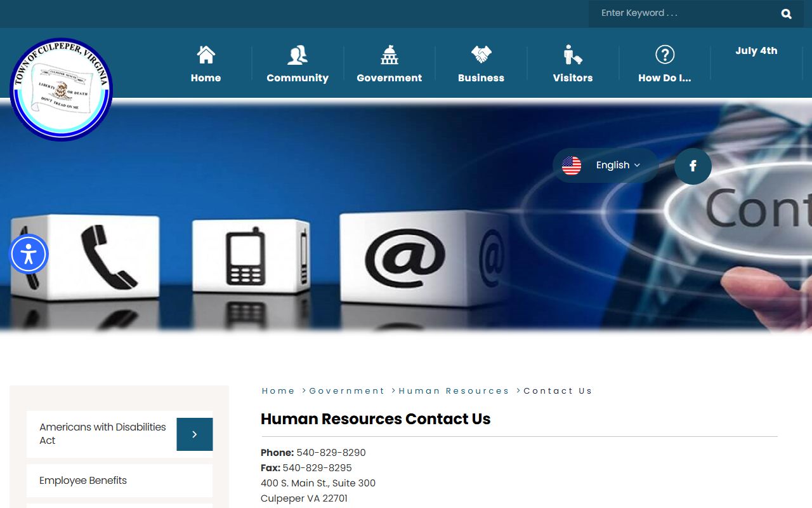Select Employee Benefits in the sidebar
Viewport: 812px width, 508px height.
click(x=83, y=481)
